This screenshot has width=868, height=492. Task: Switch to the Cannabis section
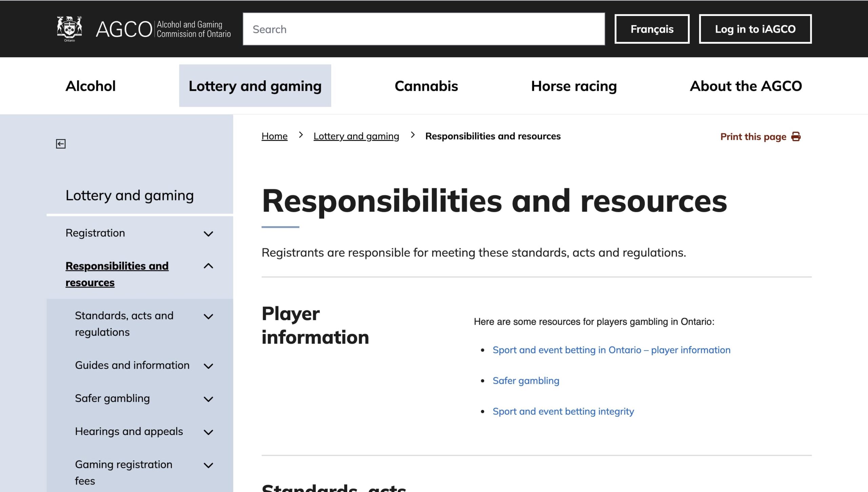426,86
